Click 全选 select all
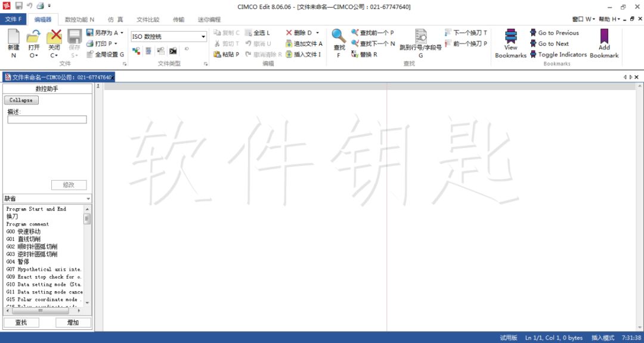644x343 pixels. click(258, 33)
